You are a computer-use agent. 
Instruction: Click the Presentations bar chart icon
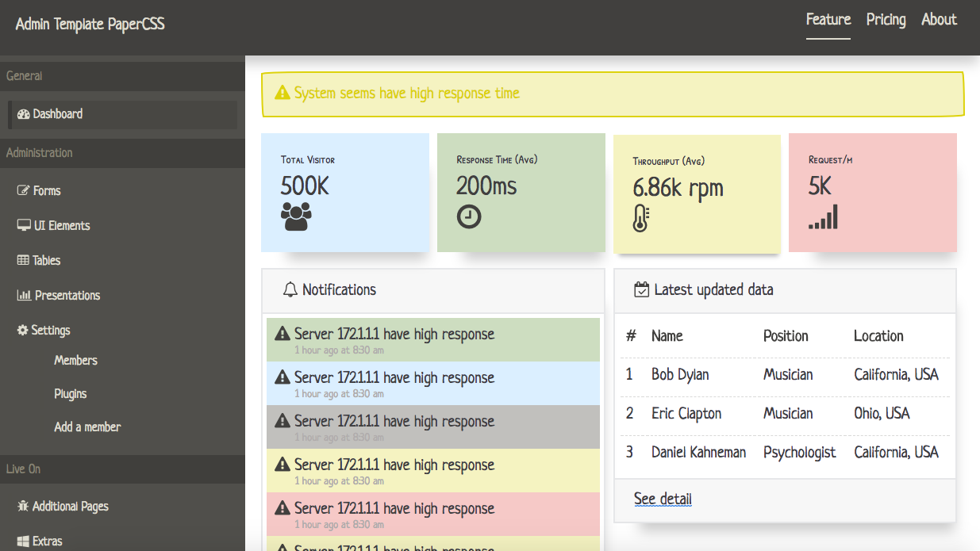24,296
